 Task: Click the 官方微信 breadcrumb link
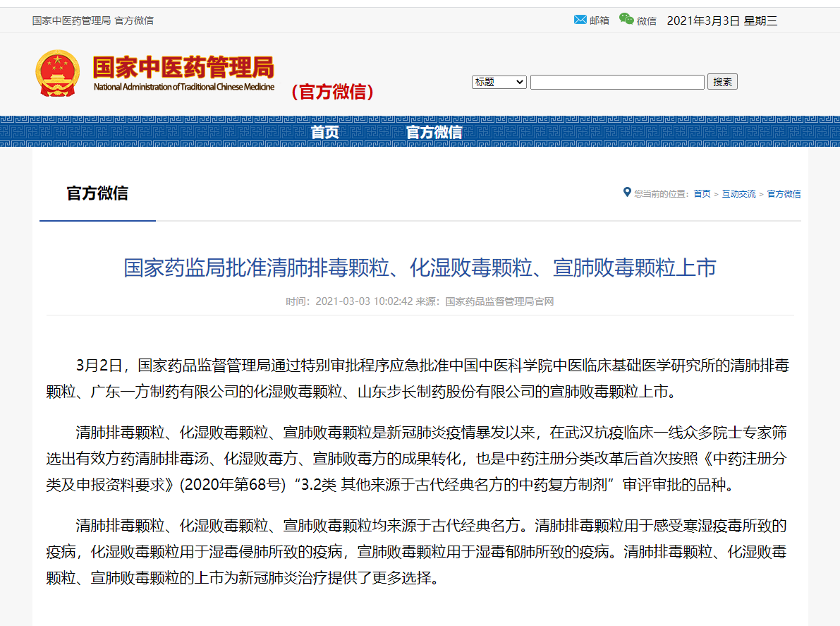(784, 193)
